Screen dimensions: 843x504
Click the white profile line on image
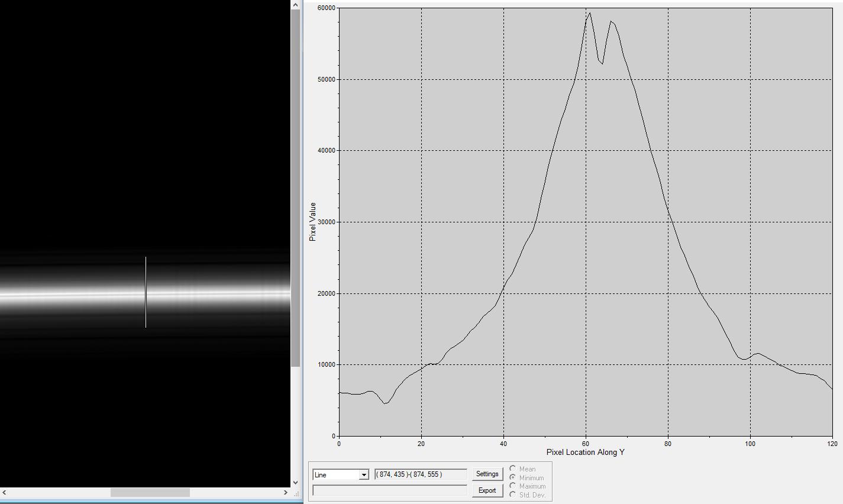[x=146, y=292]
